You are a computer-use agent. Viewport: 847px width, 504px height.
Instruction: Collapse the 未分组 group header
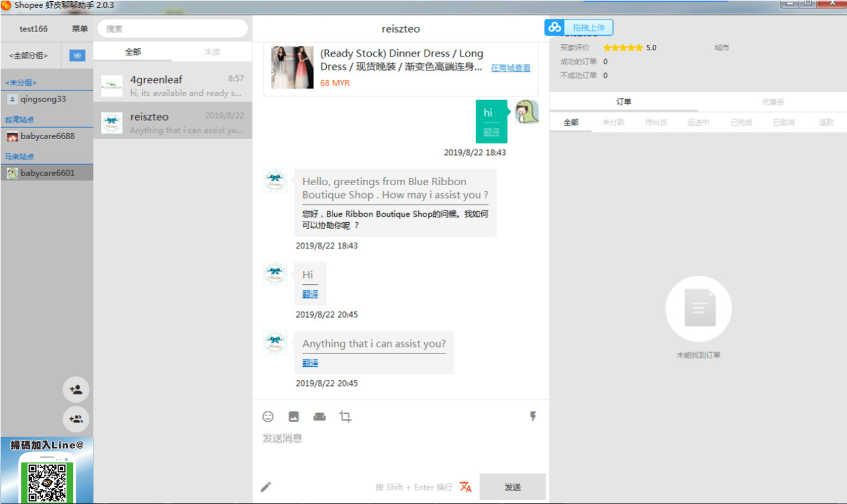click(21, 83)
